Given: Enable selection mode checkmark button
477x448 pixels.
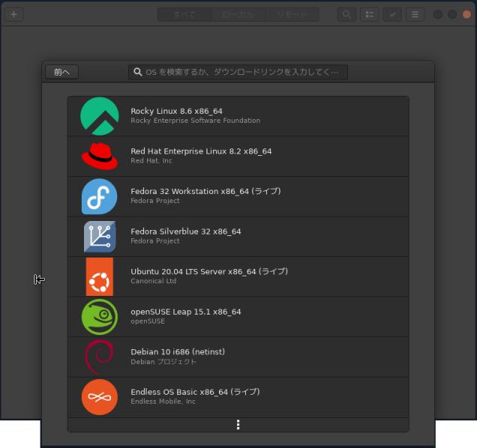Looking at the screenshot, I should pyautogui.click(x=392, y=14).
